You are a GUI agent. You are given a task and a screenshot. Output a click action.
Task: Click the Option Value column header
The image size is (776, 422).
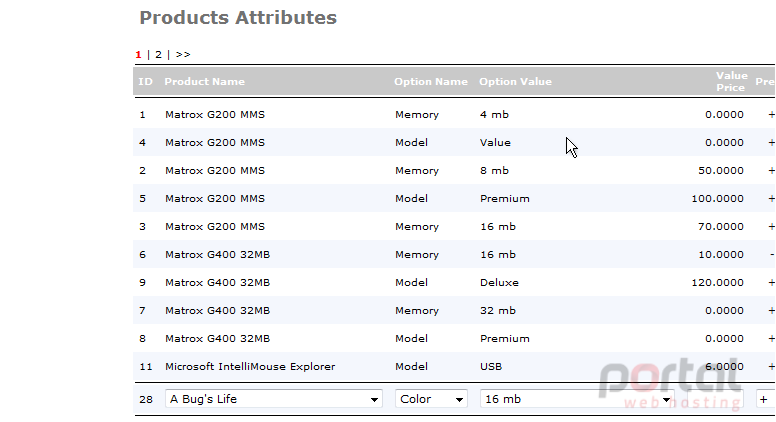tap(515, 82)
